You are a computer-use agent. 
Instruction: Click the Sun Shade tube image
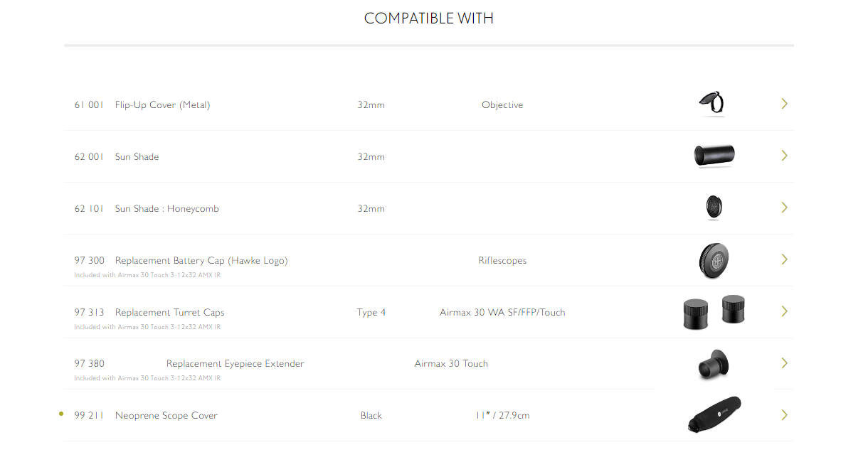click(714, 156)
